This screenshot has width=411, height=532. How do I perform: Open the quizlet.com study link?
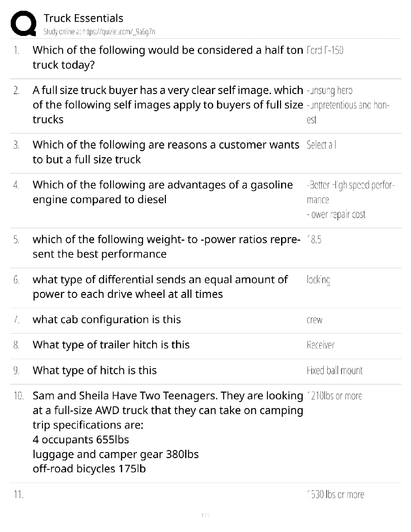(99, 32)
